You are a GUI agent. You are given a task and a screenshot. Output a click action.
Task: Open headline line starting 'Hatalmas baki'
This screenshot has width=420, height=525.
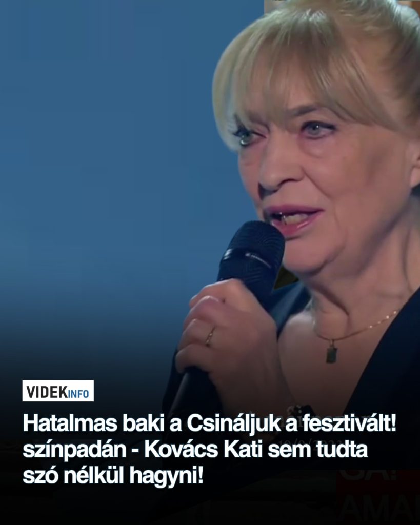(210, 424)
